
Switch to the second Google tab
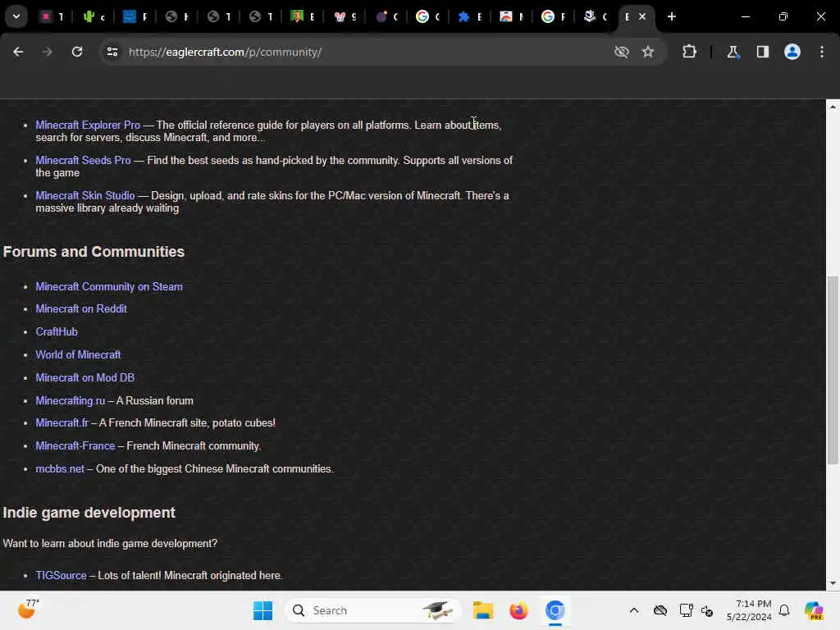(x=554, y=16)
